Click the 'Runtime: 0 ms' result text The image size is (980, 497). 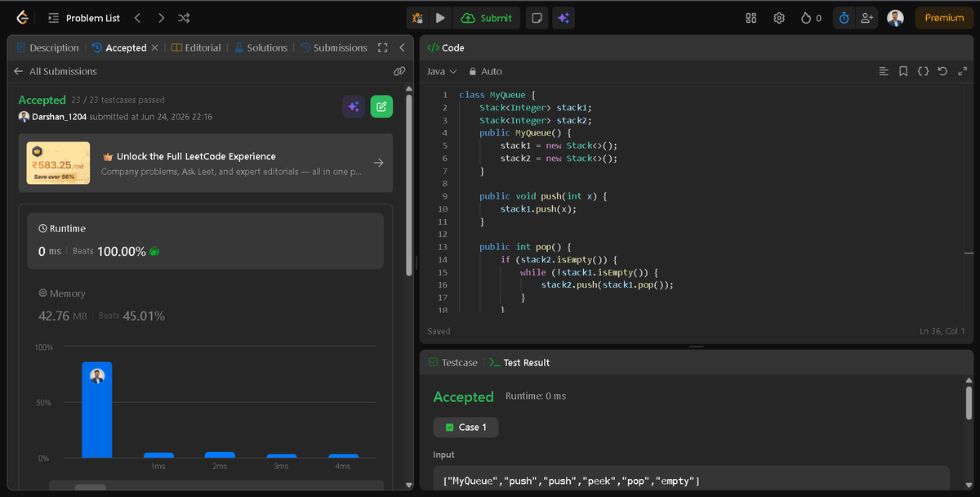[536, 396]
